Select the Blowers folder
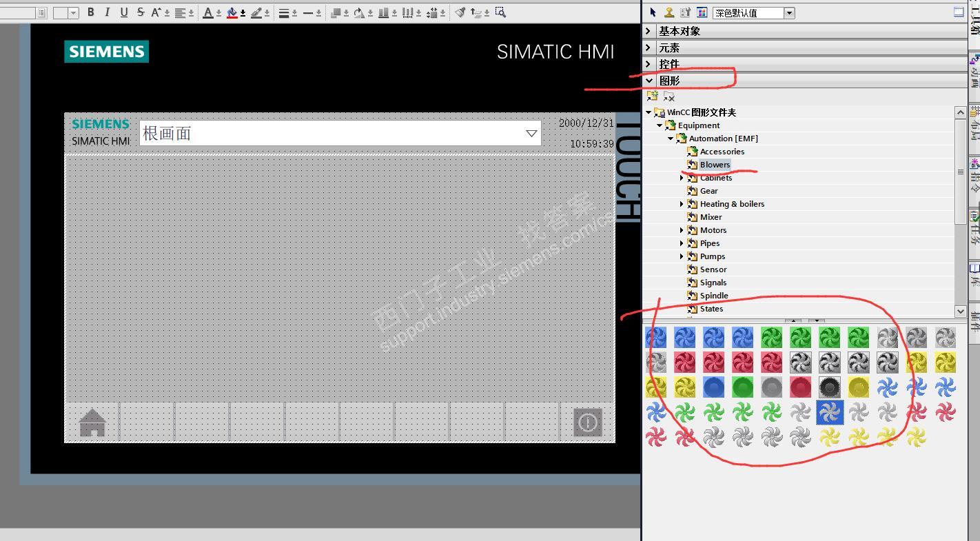 pyautogui.click(x=715, y=165)
